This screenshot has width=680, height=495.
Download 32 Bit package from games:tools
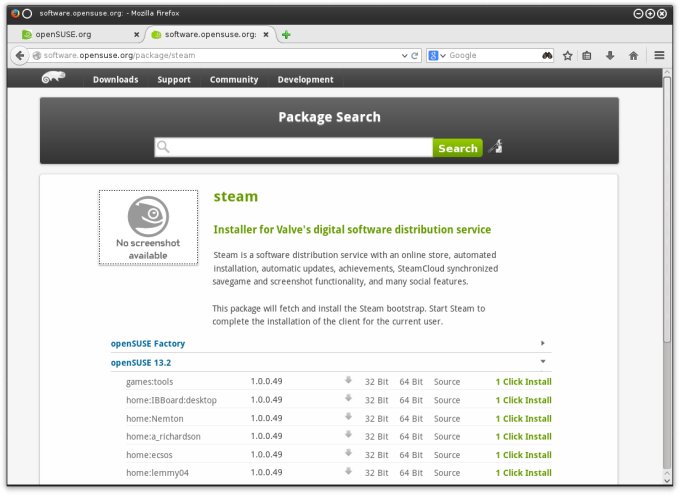tap(376, 382)
